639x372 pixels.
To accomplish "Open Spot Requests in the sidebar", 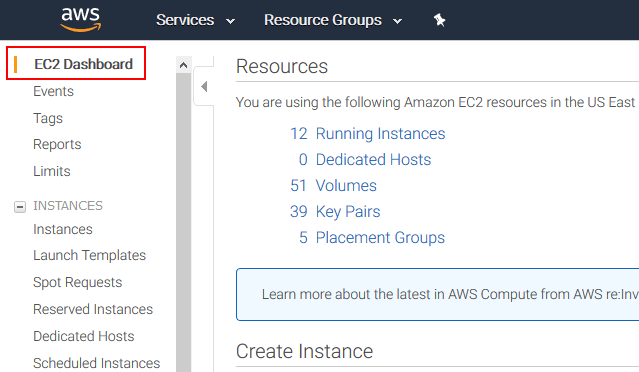I will [77, 282].
